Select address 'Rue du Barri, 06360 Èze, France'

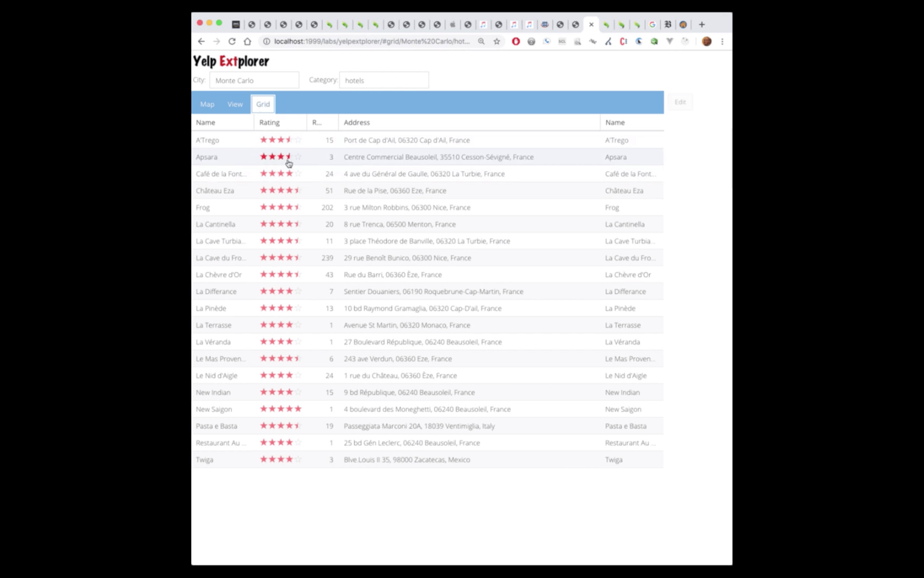click(x=392, y=275)
